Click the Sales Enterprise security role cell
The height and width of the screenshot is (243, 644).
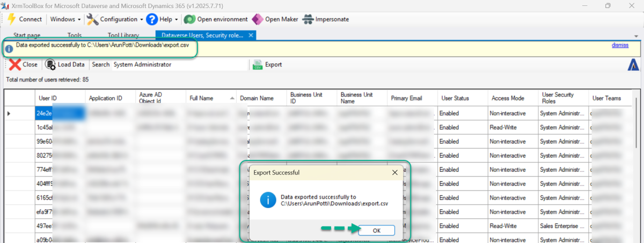point(564,225)
